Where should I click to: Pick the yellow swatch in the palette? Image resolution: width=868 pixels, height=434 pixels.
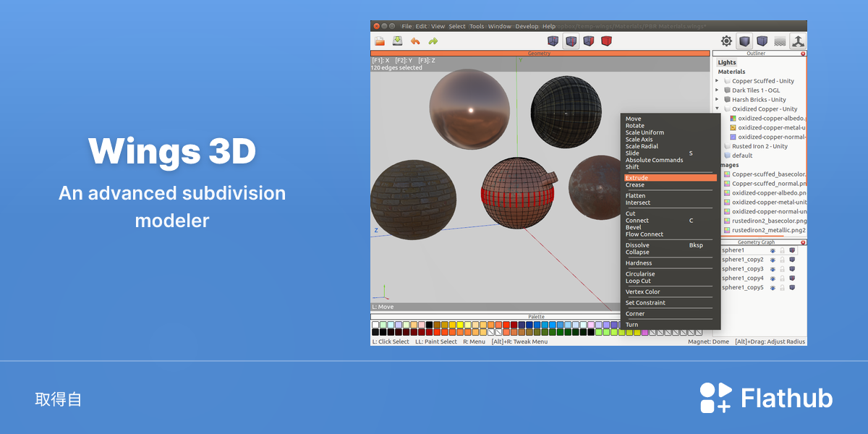point(460,325)
